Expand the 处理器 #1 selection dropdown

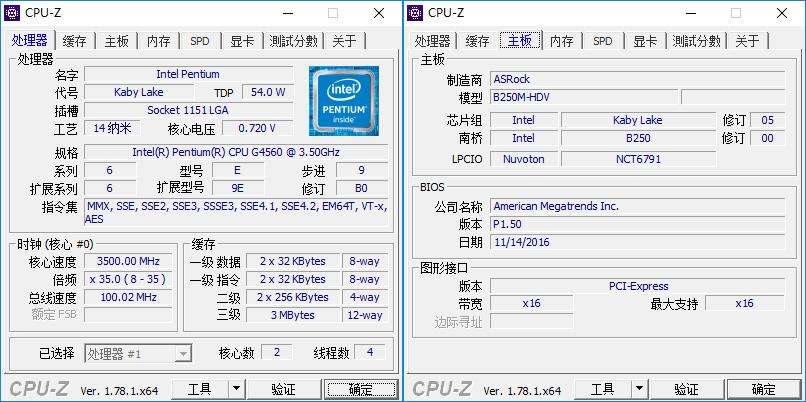point(182,353)
